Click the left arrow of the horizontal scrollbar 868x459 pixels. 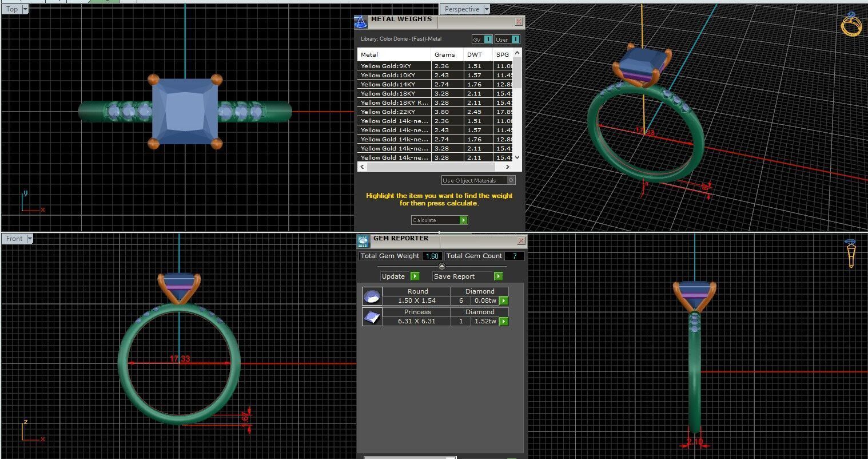coord(362,167)
